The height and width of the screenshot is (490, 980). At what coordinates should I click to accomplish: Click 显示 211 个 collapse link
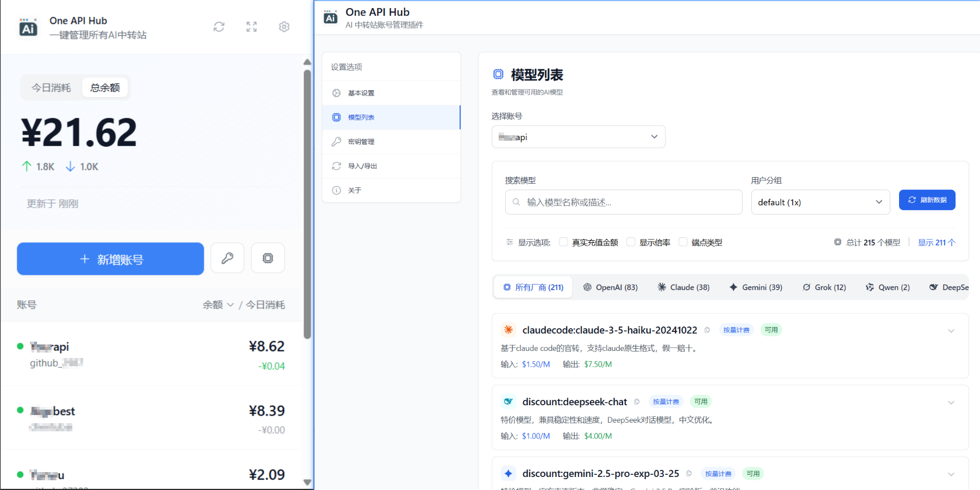coord(937,242)
